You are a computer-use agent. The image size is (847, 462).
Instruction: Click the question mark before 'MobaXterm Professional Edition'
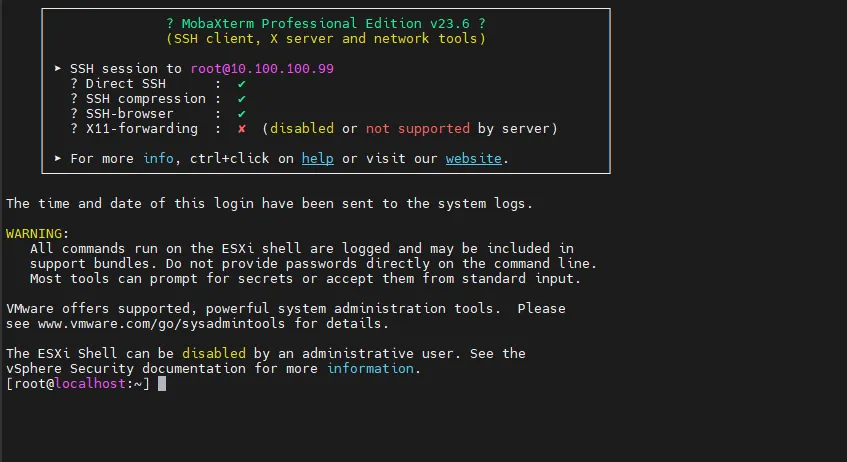[169, 23]
